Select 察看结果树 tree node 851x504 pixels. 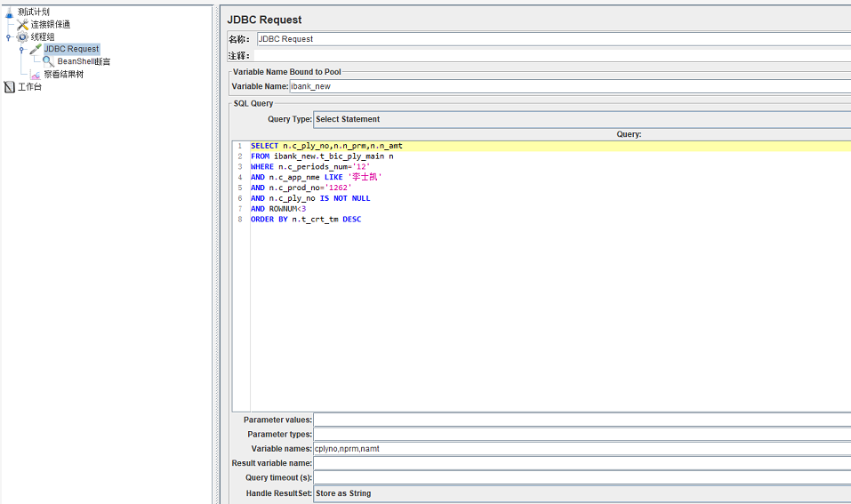[x=63, y=75]
